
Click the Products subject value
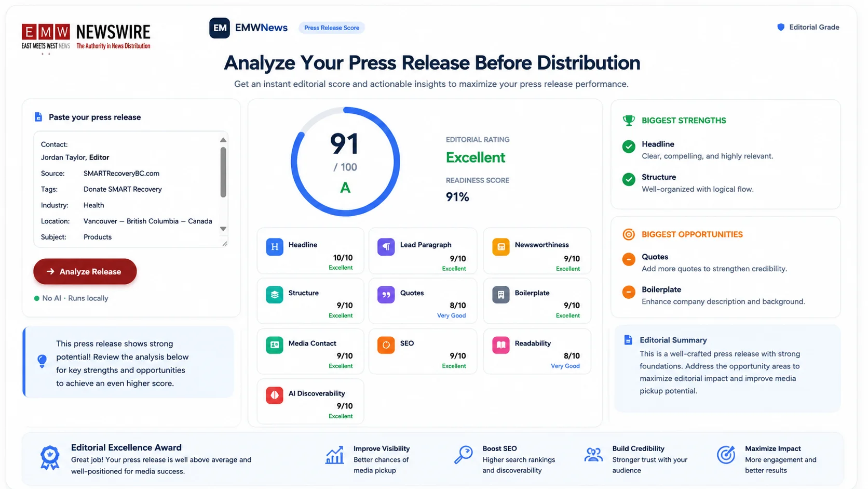point(98,237)
